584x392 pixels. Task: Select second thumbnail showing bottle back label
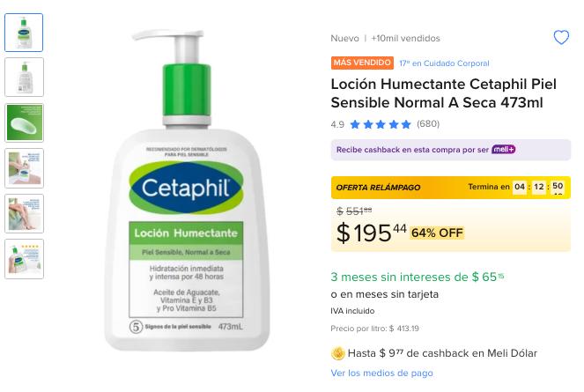tap(24, 78)
